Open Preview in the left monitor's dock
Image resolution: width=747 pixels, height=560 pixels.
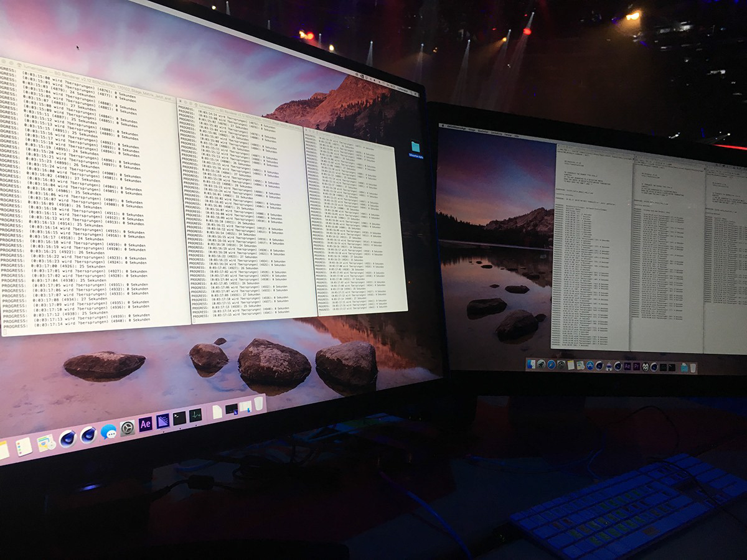point(45,443)
